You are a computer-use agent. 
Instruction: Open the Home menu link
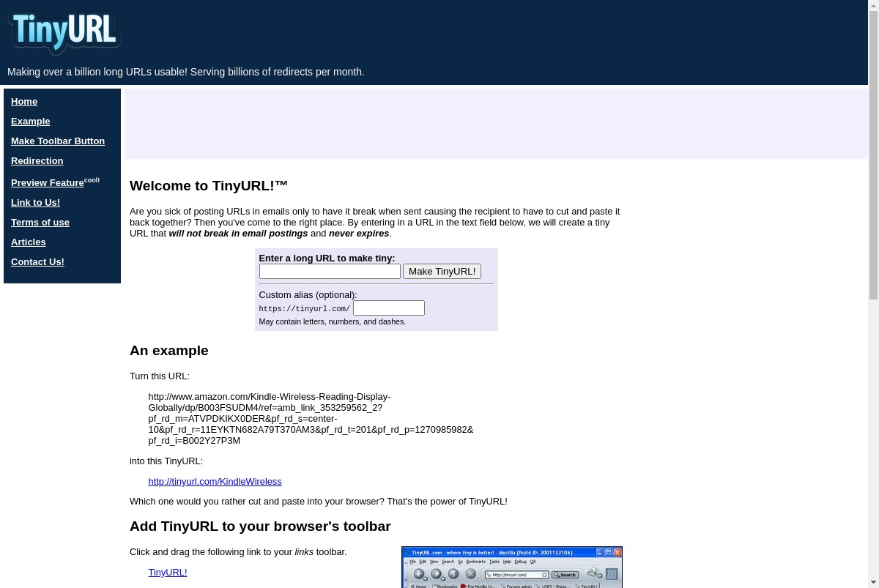click(x=24, y=101)
